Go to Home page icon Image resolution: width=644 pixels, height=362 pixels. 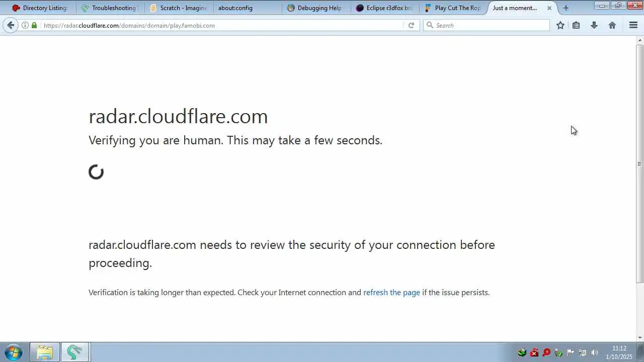point(612,25)
